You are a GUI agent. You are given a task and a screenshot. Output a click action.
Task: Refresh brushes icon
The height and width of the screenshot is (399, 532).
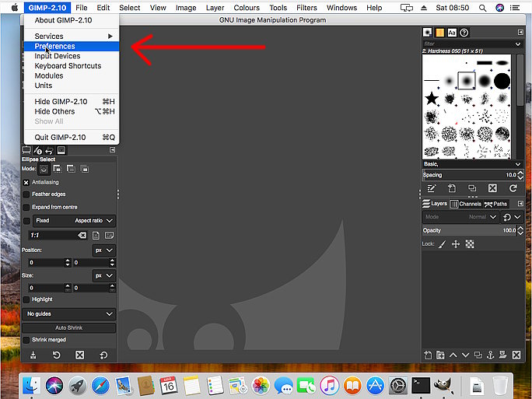(513, 188)
